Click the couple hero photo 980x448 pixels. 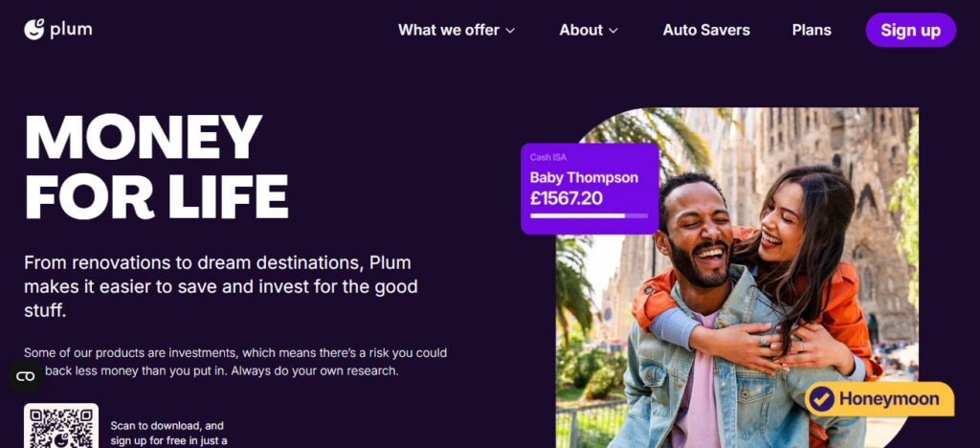pos(738,278)
